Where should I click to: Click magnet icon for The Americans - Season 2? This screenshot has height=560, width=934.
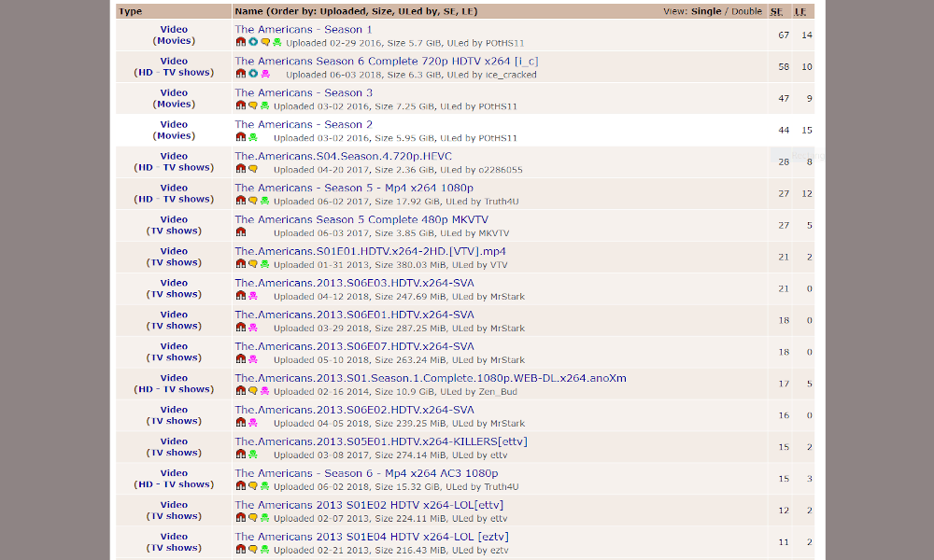click(x=241, y=137)
